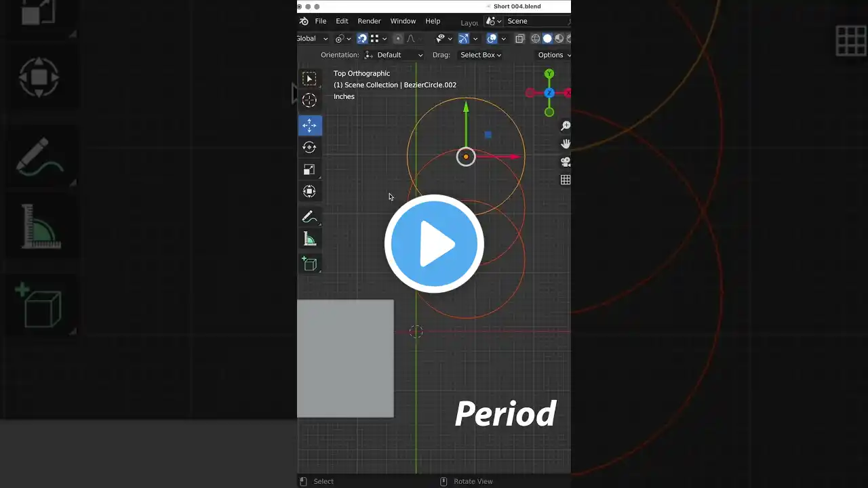868x488 pixels.
Task: Select the Select Box tool
Action: point(309,79)
